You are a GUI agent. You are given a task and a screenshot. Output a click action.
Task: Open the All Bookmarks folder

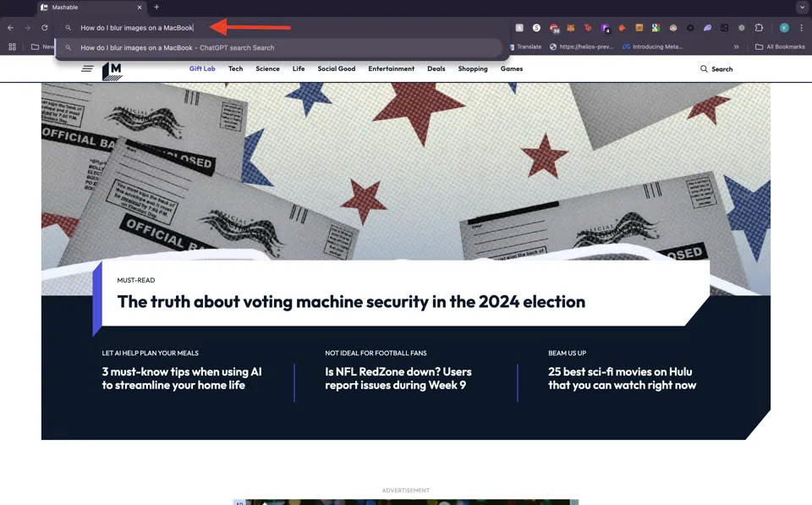click(780, 47)
